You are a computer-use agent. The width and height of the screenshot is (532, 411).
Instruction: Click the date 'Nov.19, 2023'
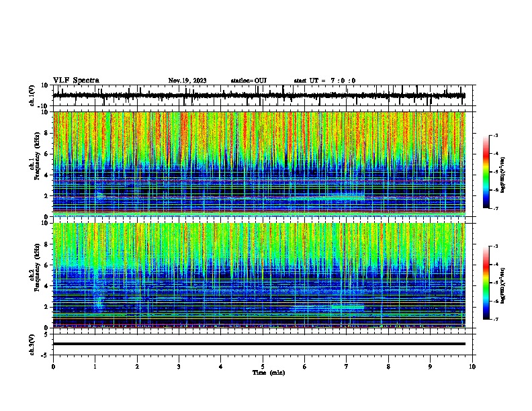tap(187, 81)
